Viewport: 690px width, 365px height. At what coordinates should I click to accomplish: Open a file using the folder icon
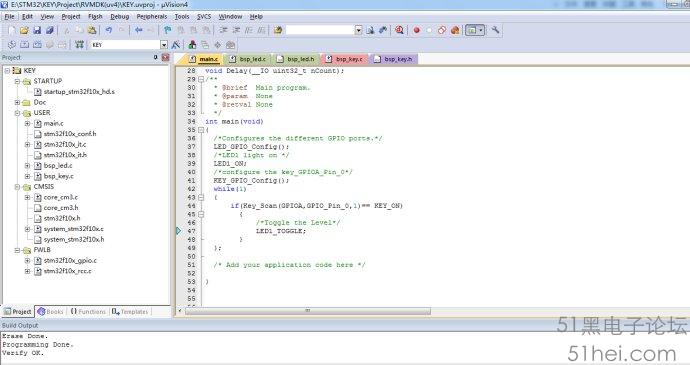24,30
